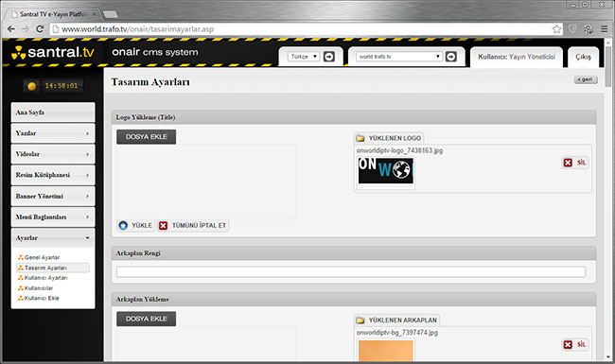Cancel all uploads with TÜMÜNÜ İPTAL ET

click(x=193, y=225)
